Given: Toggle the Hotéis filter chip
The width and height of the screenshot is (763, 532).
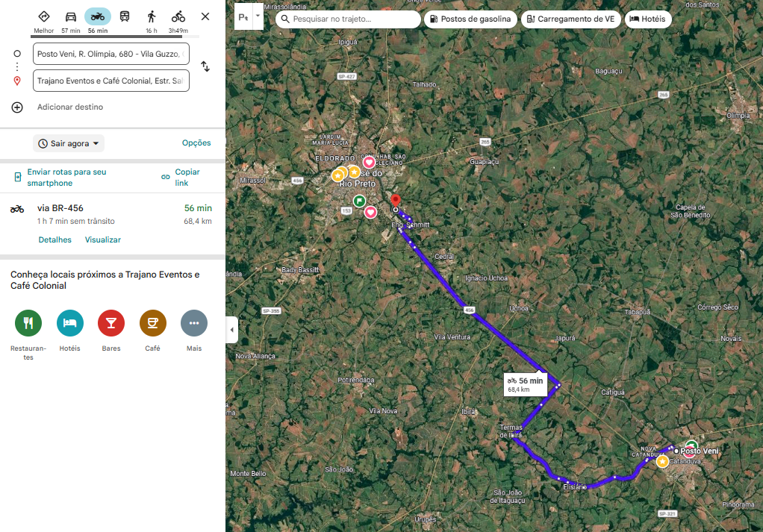Looking at the screenshot, I should (x=648, y=19).
